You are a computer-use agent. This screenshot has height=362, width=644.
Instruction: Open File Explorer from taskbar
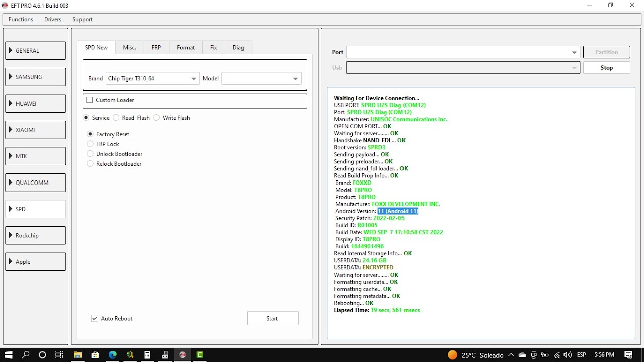pyautogui.click(x=77, y=355)
